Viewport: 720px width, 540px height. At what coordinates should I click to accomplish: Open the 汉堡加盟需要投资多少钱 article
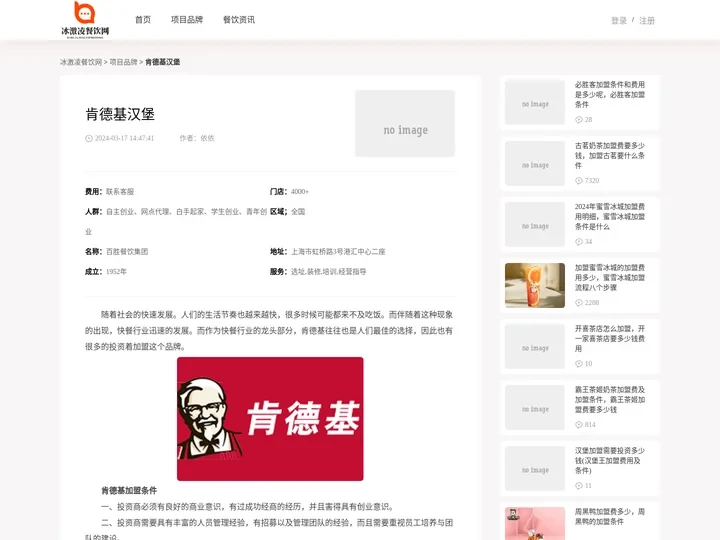(x=610, y=460)
